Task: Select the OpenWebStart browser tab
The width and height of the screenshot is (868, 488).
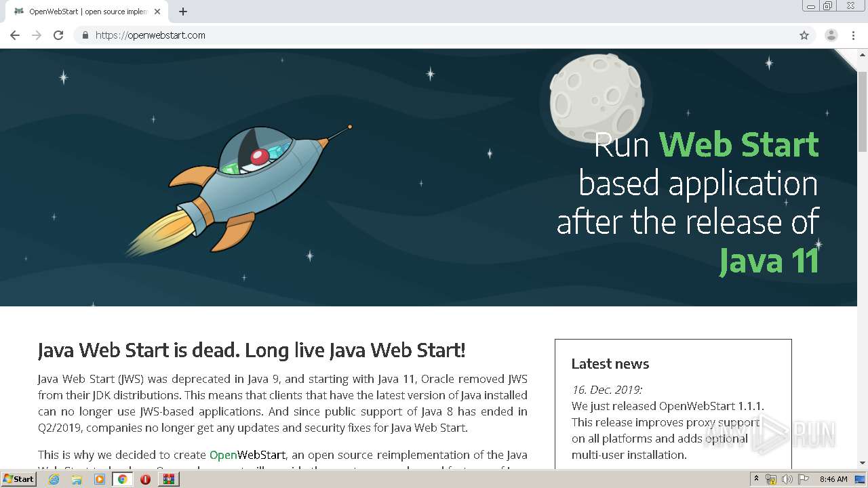Action: coord(88,12)
